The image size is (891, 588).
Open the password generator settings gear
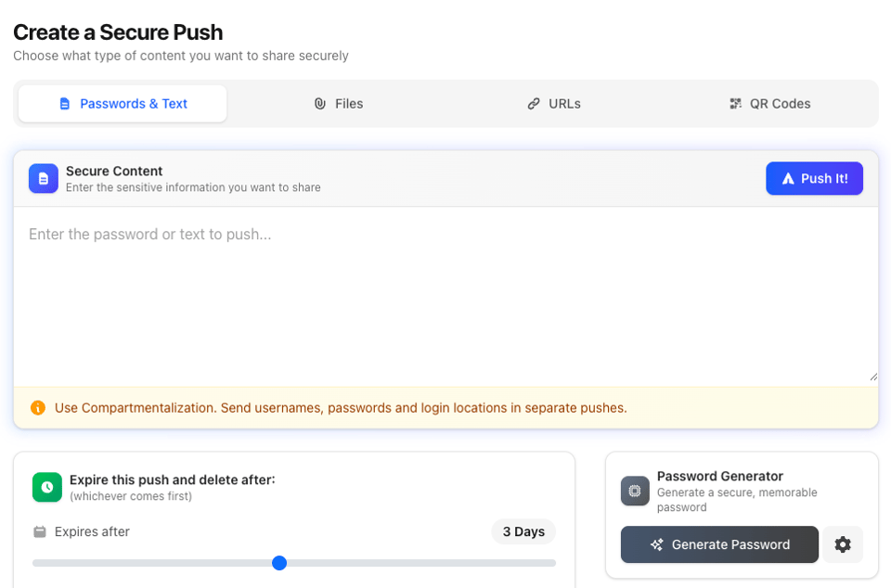coord(843,544)
